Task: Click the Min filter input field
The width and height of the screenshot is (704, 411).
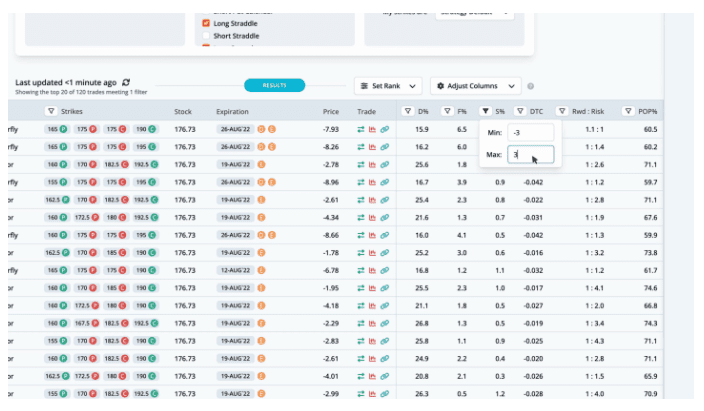Action: point(529,133)
